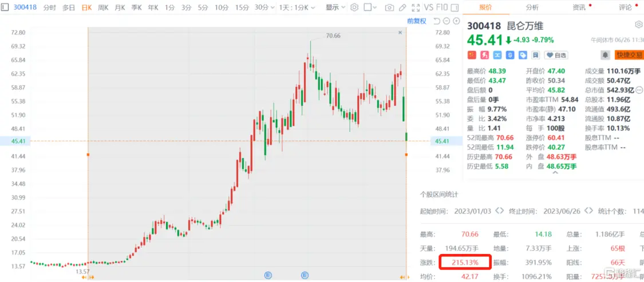Screen dimensions: 644x282
Task: Click the price alert bell icon
Action: pyautogui.click(x=605, y=55)
